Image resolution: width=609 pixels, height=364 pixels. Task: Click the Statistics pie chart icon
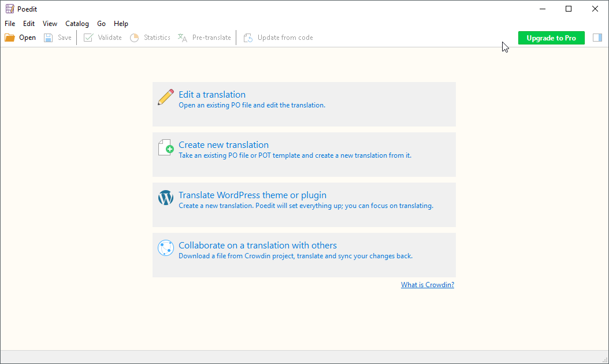[x=135, y=38]
